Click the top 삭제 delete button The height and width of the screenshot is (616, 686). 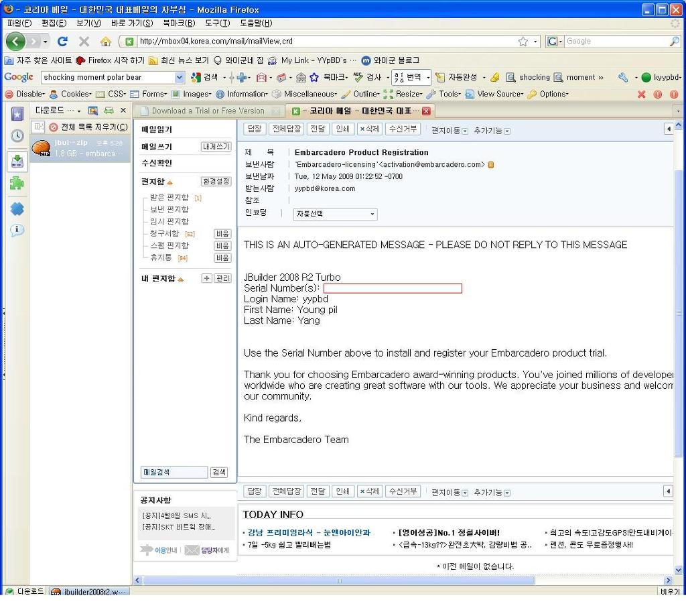pyautogui.click(x=370, y=129)
